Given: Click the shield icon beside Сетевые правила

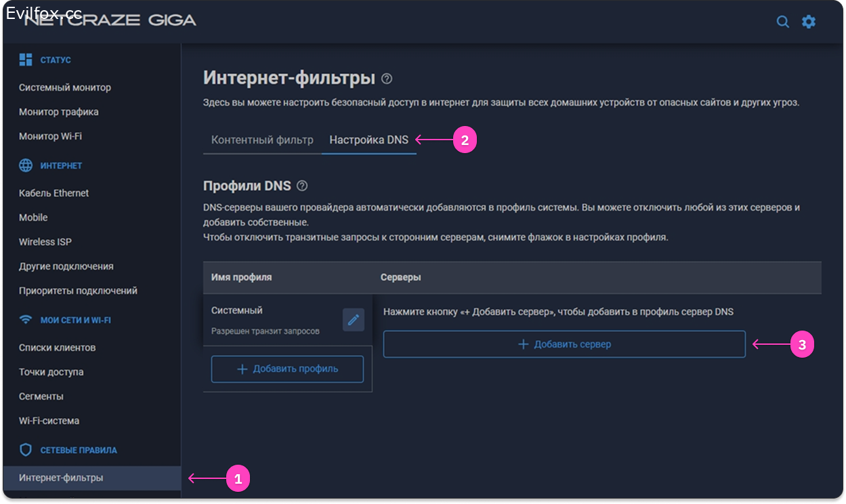Looking at the screenshot, I should pos(26,450).
